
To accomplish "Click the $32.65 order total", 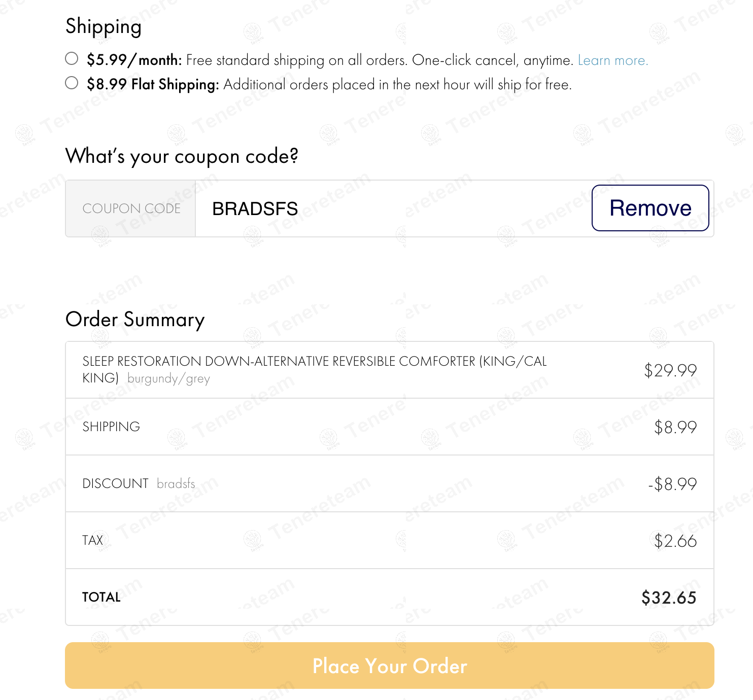I will tap(668, 598).
